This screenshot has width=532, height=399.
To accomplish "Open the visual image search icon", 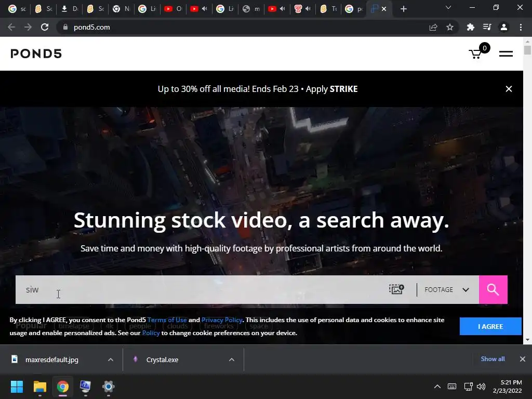I will [396, 289].
